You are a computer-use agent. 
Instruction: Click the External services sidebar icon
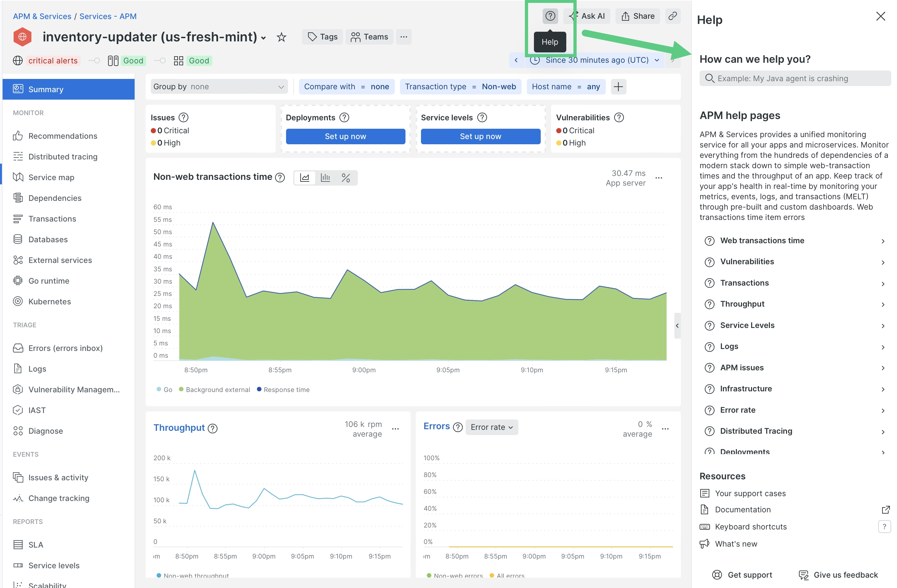(18, 260)
